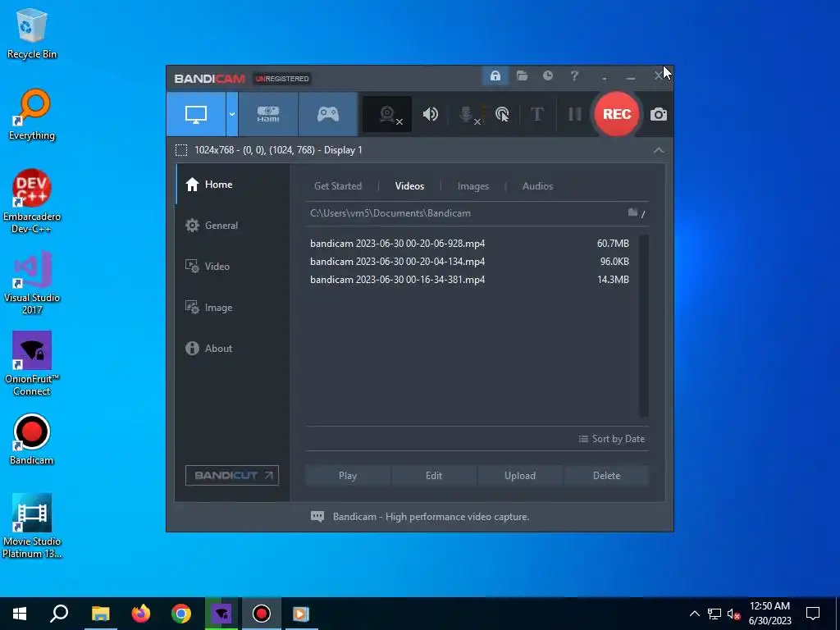The width and height of the screenshot is (840, 630).
Task: Start recording with the REC button
Action: pos(617,114)
